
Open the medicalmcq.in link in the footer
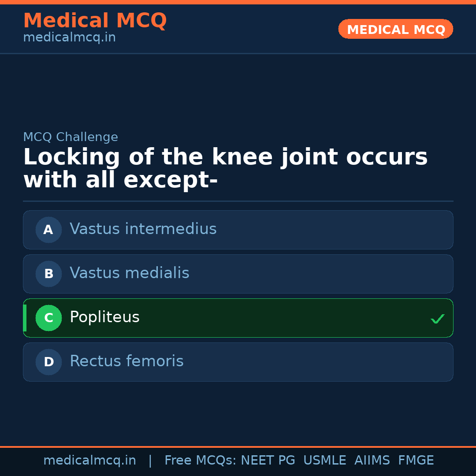(x=89, y=461)
